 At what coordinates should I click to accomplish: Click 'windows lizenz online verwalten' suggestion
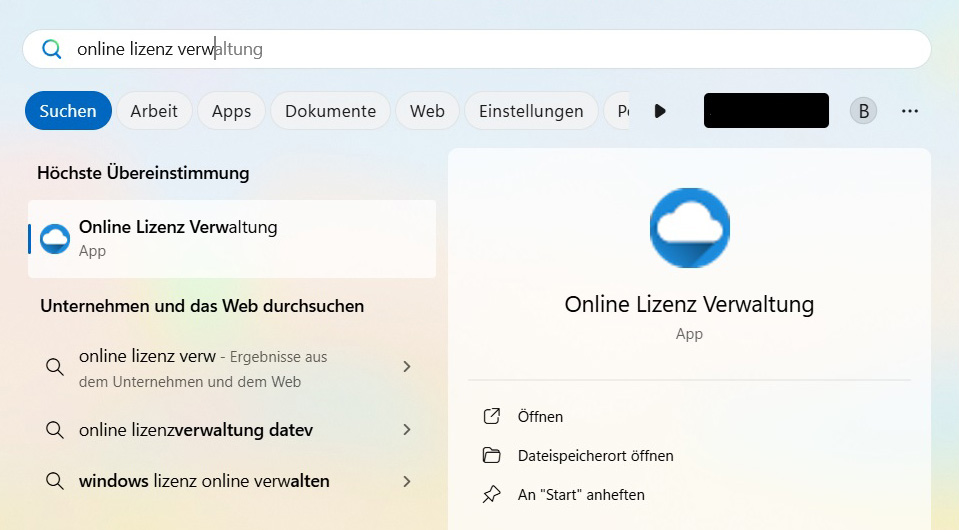(x=204, y=481)
